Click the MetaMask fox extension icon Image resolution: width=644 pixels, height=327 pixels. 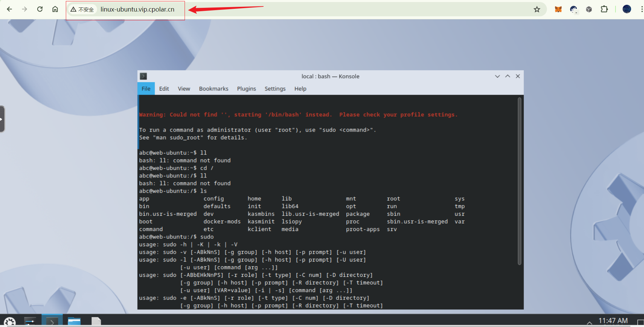[558, 9]
